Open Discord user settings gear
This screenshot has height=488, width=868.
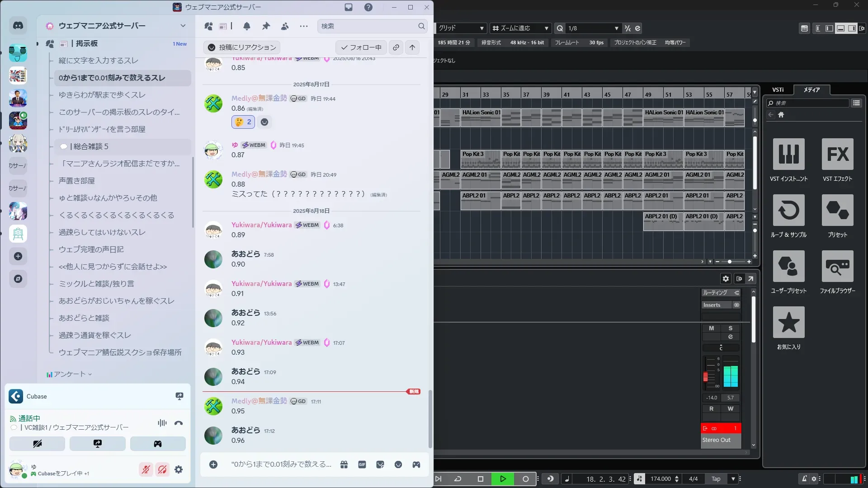click(x=179, y=469)
